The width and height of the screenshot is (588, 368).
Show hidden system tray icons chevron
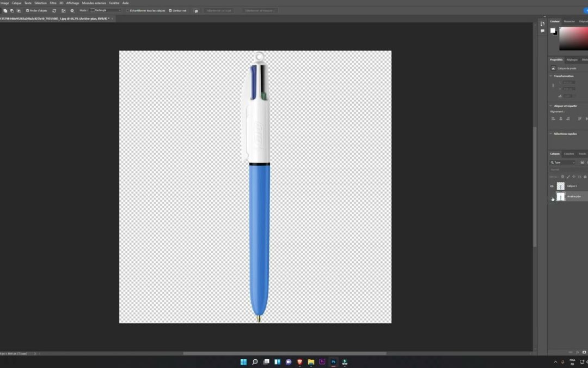[555, 362]
